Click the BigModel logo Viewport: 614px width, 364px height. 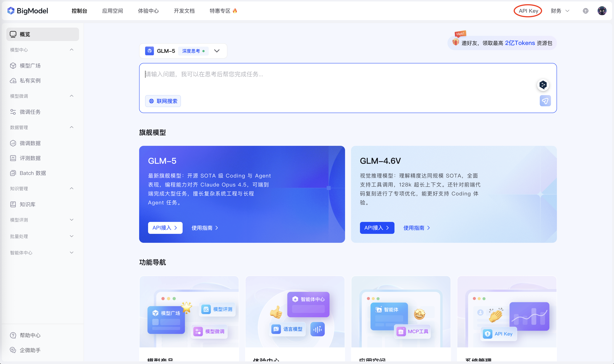(27, 11)
